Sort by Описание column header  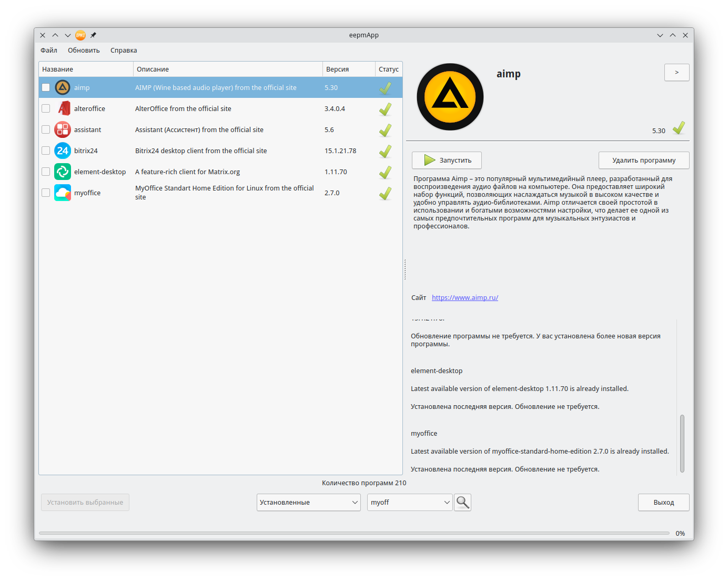pos(228,69)
